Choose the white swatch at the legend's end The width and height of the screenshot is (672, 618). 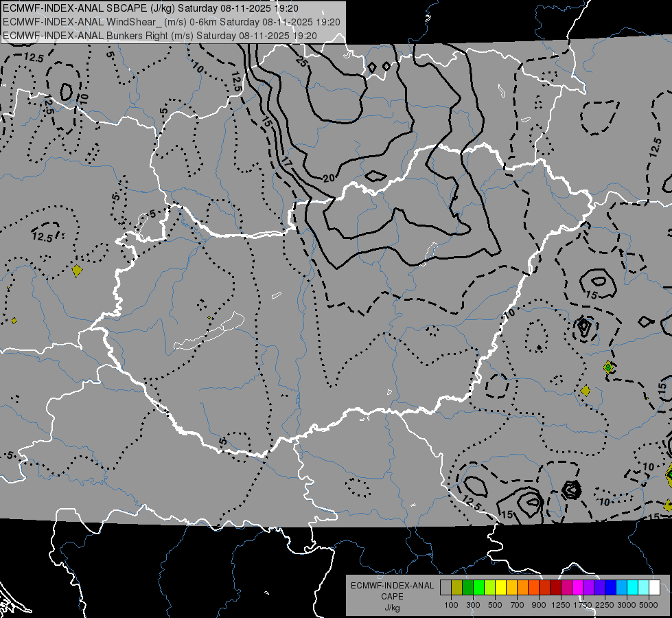pos(654,587)
